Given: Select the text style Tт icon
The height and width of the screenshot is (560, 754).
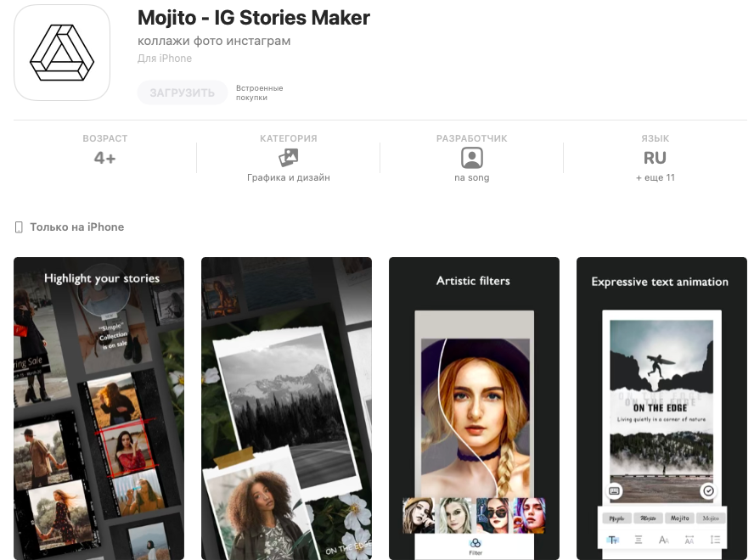Looking at the screenshot, I should 613,540.
